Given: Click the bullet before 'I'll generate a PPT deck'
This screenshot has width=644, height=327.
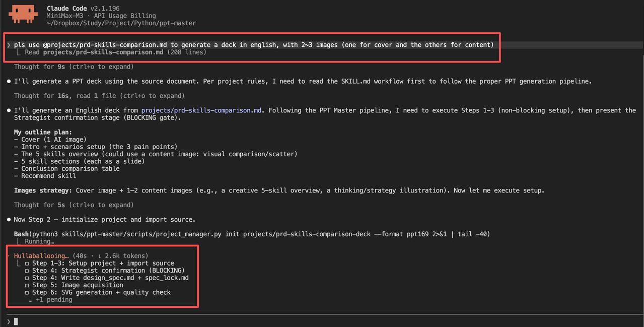Looking at the screenshot, I should pyautogui.click(x=9, y=81).
